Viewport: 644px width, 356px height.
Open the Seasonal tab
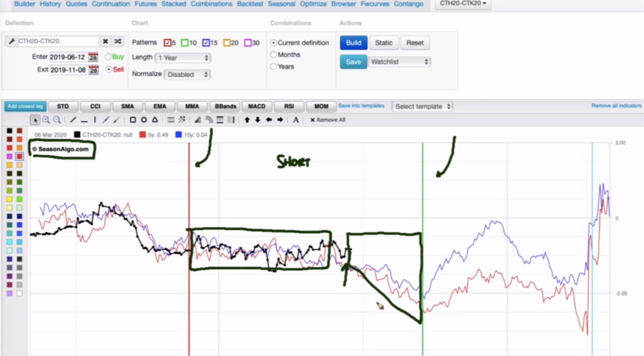pyautogui.click(x=281, y=4)
